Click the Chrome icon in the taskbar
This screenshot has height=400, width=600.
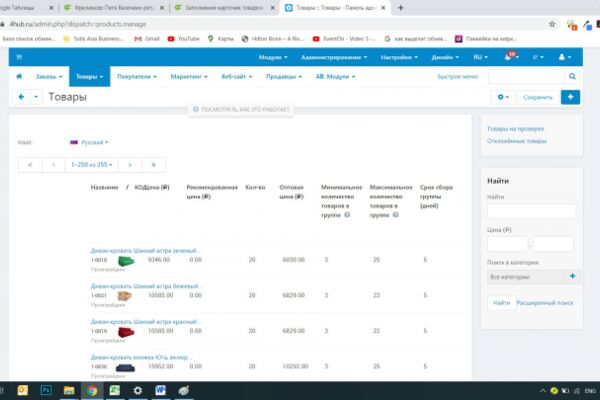(92, 390)
